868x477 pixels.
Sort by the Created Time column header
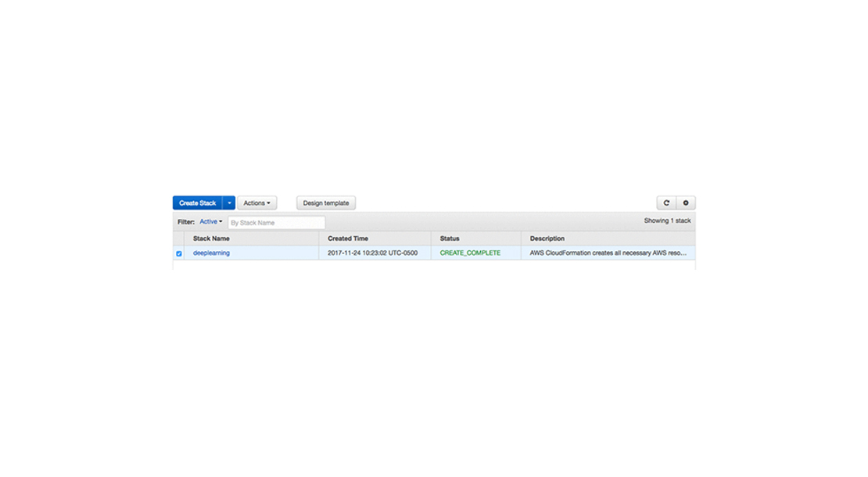[348, 238]
